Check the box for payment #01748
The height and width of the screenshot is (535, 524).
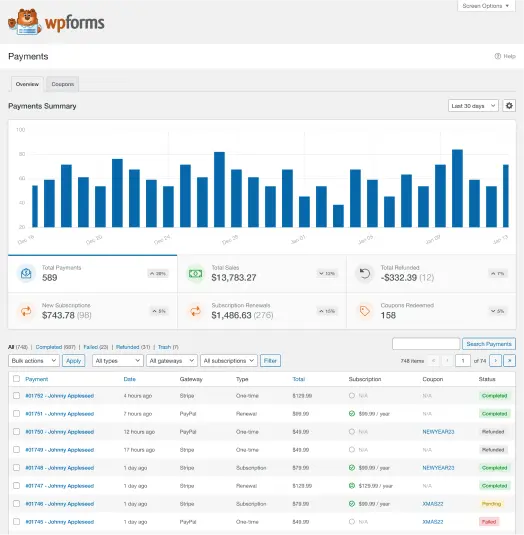(16, 467)
